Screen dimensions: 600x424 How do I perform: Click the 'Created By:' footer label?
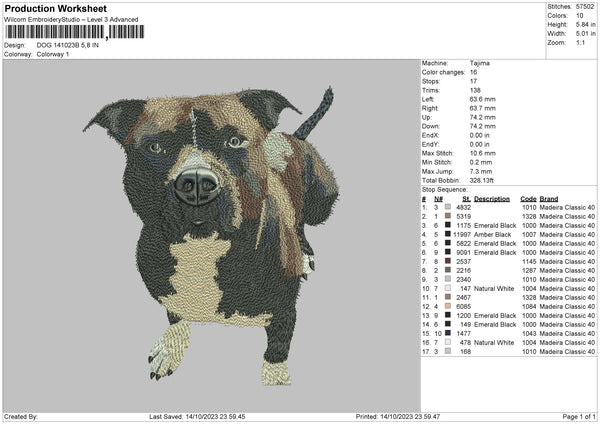coord(21,416)
